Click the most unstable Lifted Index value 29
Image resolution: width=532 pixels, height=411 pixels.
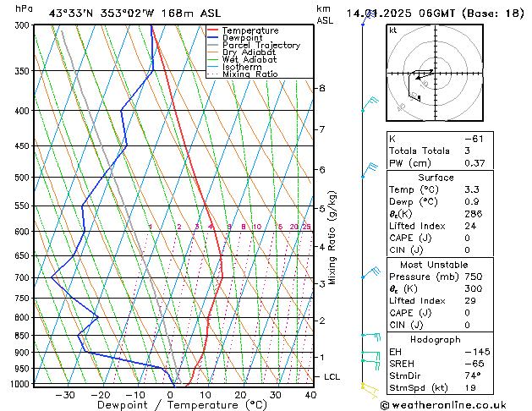tap(470, 301)
